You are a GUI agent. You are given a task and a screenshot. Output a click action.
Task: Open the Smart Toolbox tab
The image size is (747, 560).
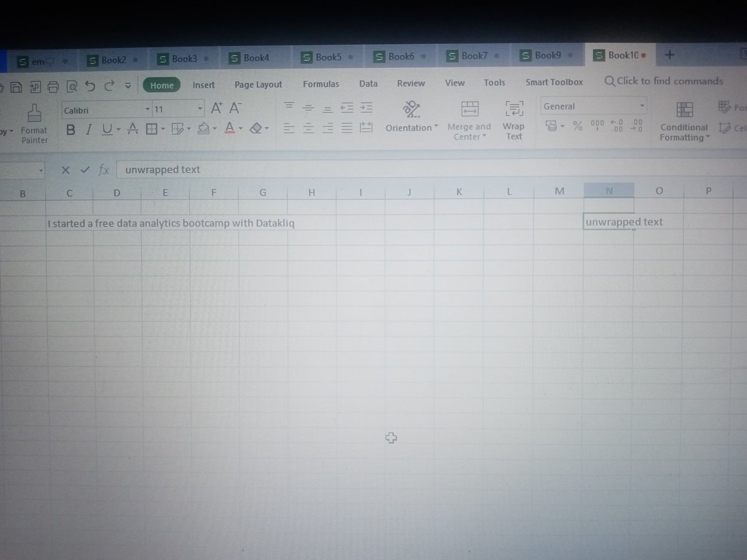[554, 82]
